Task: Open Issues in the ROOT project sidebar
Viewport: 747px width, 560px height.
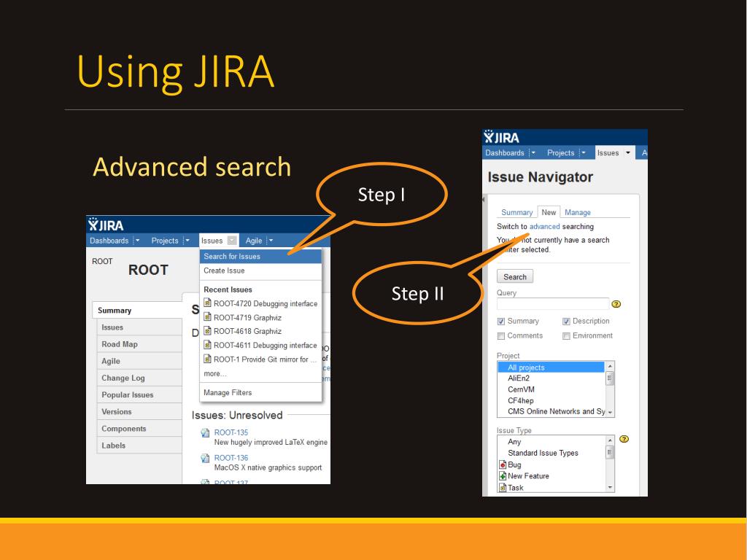Action: click(139, 327)
